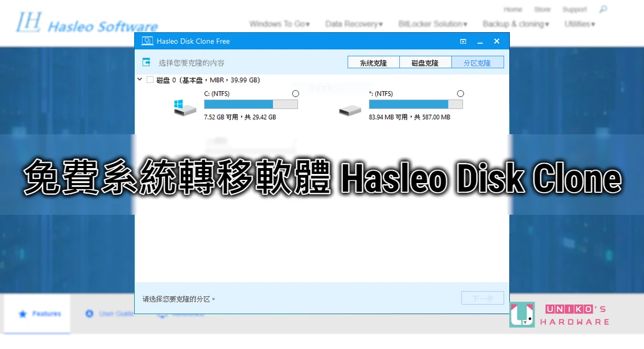
Task: Click the Support link on the webpage
Action: [574, 10]
